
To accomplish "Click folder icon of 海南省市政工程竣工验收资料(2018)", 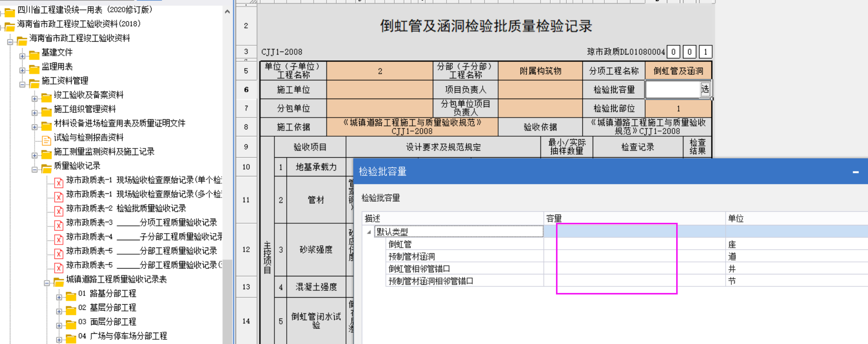I will 10,27.
